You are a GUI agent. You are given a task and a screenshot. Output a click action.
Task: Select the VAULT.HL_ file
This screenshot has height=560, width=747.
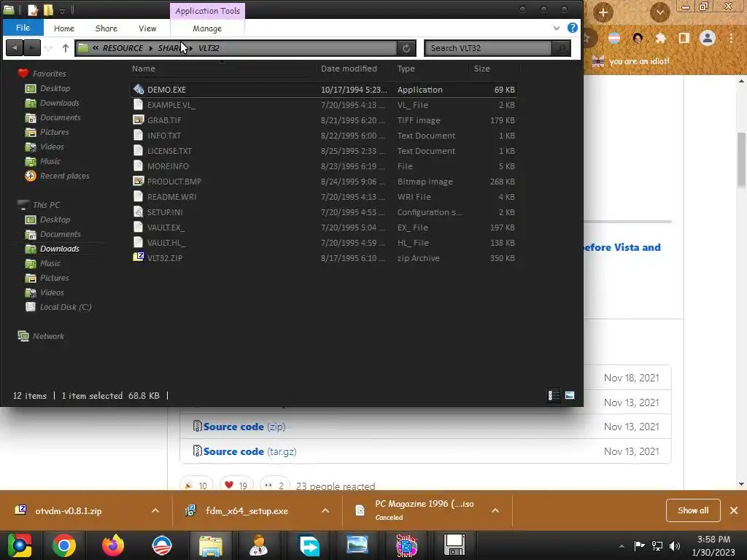click(x=323, y=242)
